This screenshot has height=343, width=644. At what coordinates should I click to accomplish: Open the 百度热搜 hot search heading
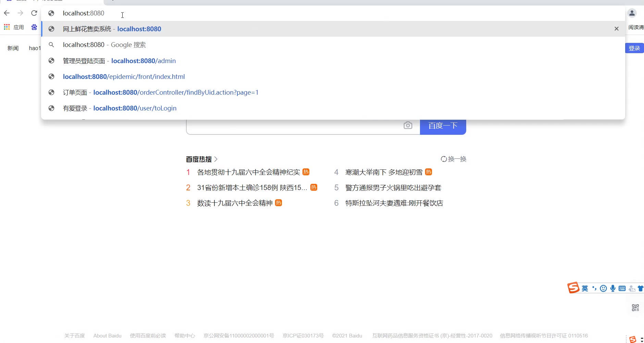click(x=202, y=159)
